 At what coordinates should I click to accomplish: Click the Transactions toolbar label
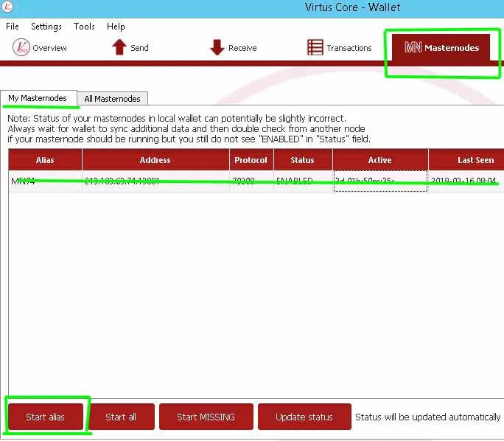pyautogui.click(x=349, y=48)
